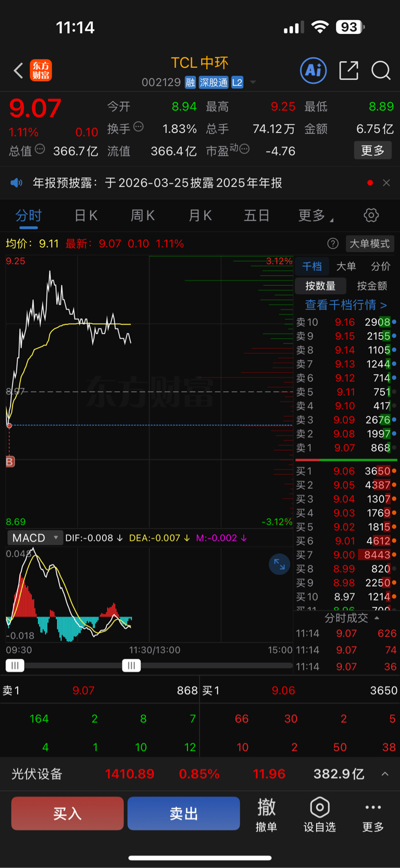Screen dimensions: 400x868
Task: Tap the 均价 9.11 label
Action: 32,243
